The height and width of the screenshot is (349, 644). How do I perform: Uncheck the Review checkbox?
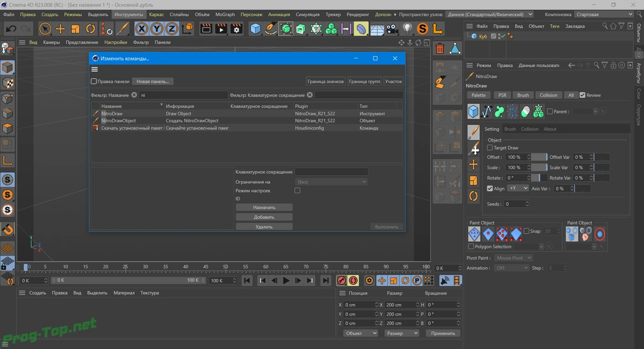(582, 95)
